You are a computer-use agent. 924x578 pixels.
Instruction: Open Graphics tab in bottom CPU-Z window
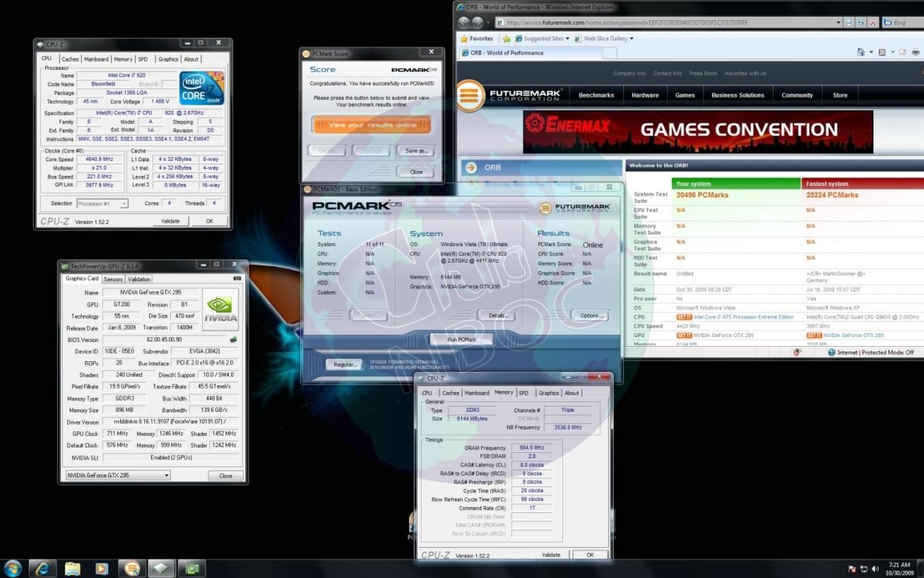pyautogui.click(x=548, y=393)
